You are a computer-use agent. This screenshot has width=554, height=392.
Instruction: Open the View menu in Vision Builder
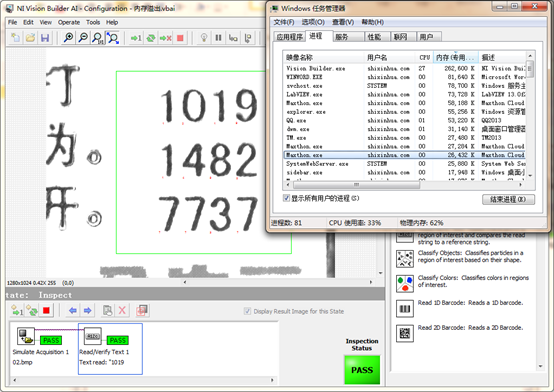46,22
